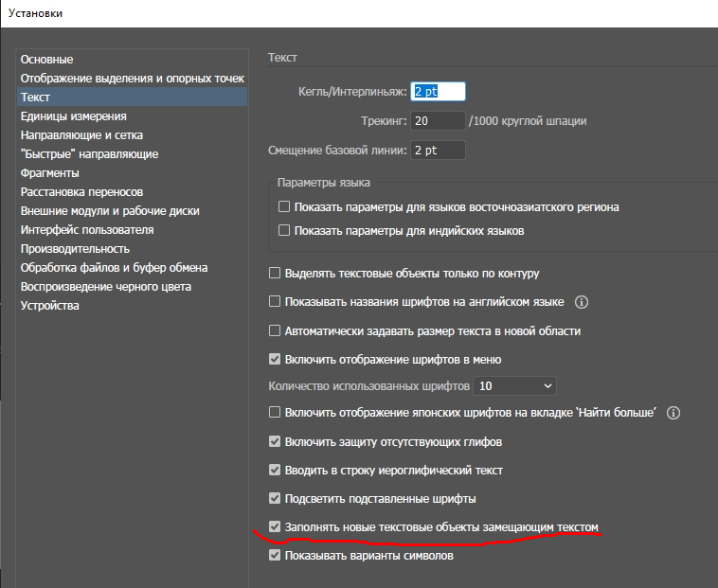Click info icon next to Japanese fonts option
Image resolution: width=718 pixels, height=588 pixels.
[x=673, y=413]
